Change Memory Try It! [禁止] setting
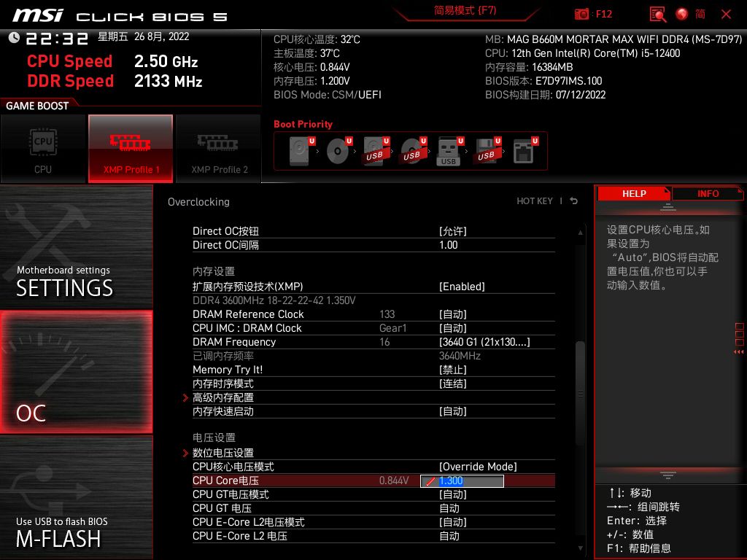The height and width of the screenshot is (560, 747). point(452,370)
